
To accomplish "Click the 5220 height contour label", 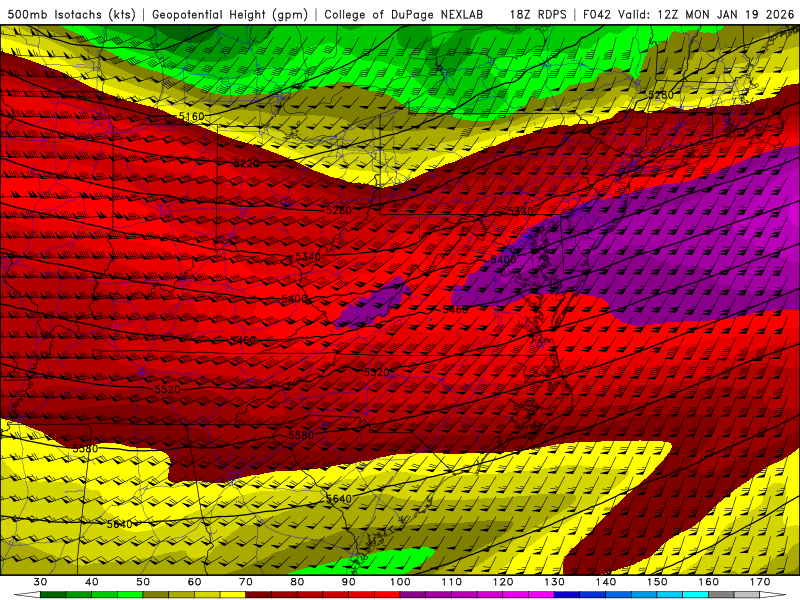I will pos(246,163).
